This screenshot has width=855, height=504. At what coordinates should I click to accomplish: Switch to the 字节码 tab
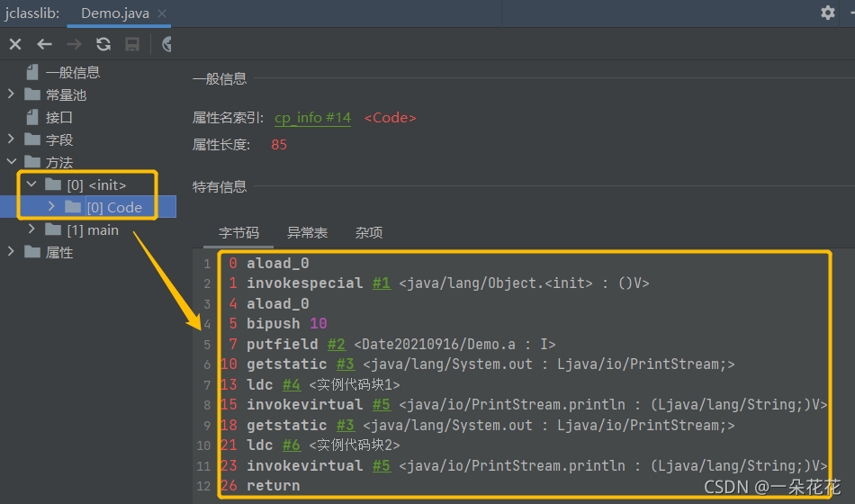[x=238, y=233]
